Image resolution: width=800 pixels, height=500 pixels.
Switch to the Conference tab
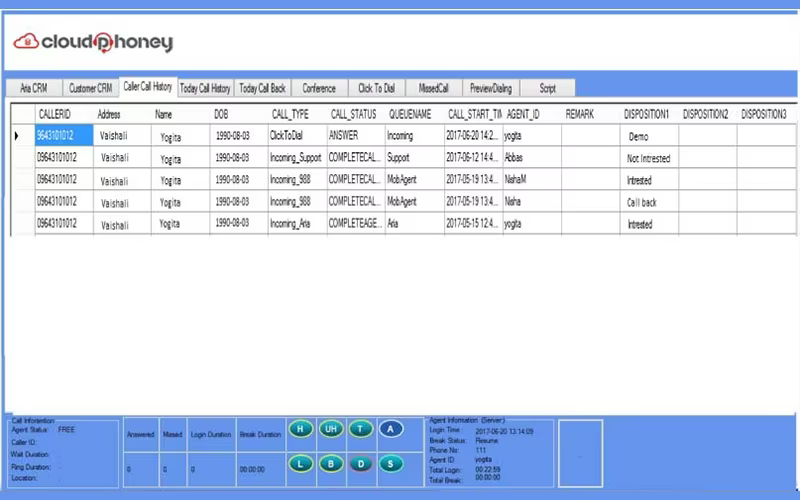(x=319, y=88)
